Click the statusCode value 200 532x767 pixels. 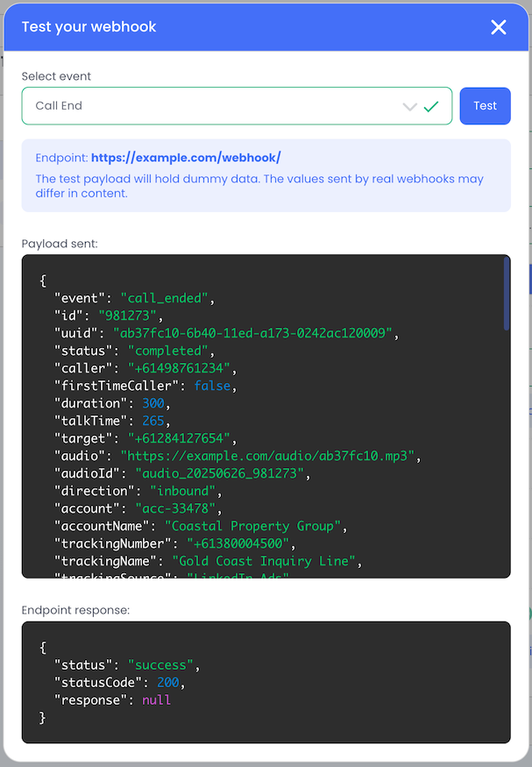click(x=167, y=683)
